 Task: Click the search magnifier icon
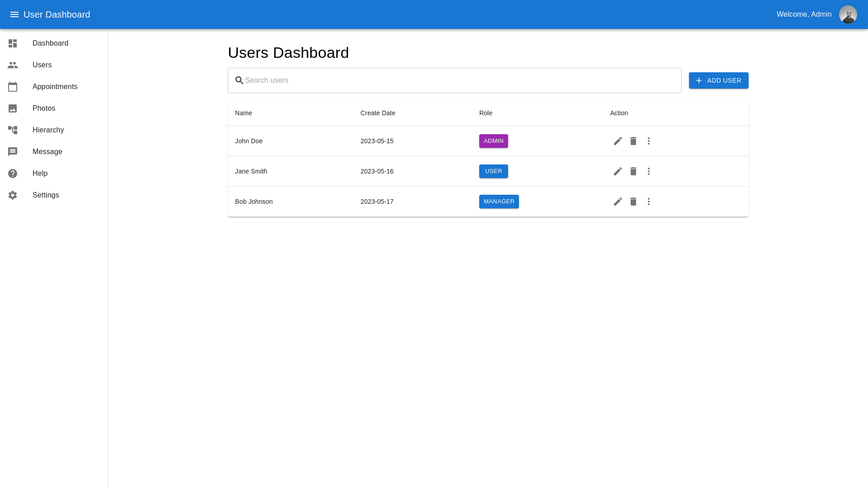pyautogui.click(x=239, y=80)
